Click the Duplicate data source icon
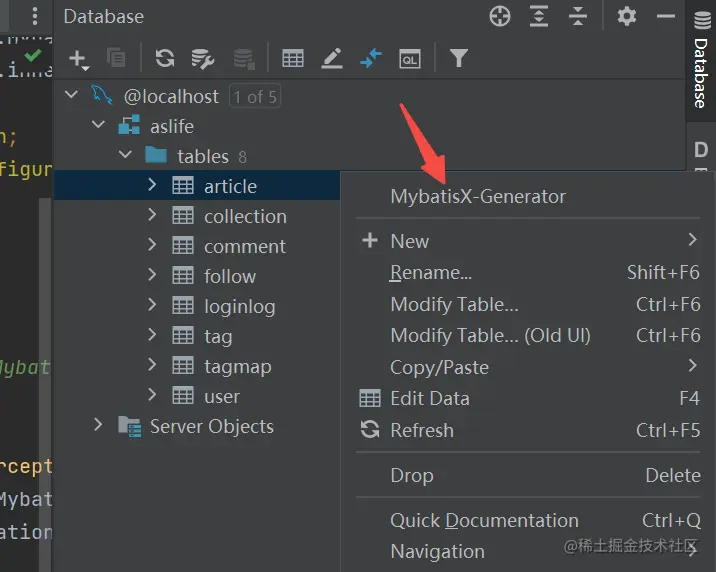716x572 pixels. click(x=116, y=58)
